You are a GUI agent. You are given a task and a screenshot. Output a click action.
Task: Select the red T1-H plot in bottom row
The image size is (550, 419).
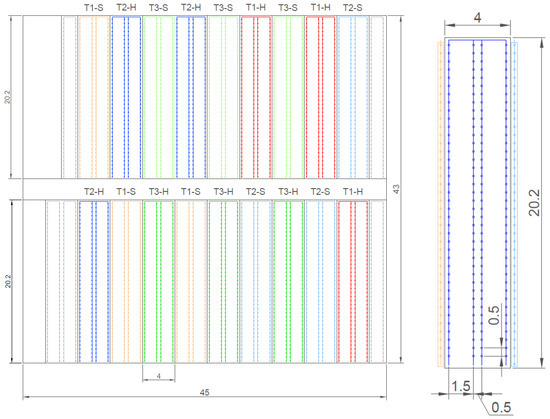point(353,282)
